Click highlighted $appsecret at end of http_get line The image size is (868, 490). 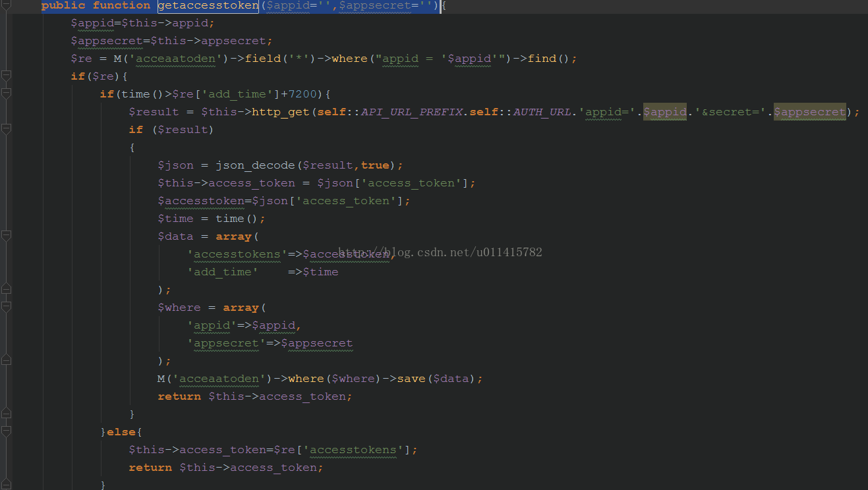[x=809, y=112]
